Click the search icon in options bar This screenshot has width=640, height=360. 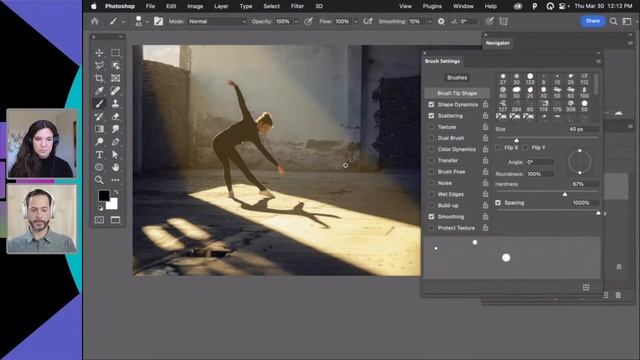[x=613, y=21]
